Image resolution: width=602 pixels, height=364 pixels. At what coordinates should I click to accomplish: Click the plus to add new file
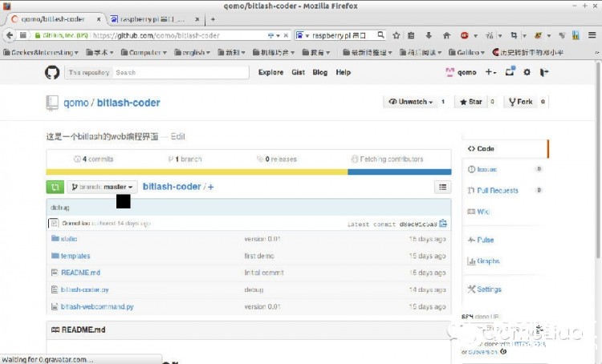(211, 187)
